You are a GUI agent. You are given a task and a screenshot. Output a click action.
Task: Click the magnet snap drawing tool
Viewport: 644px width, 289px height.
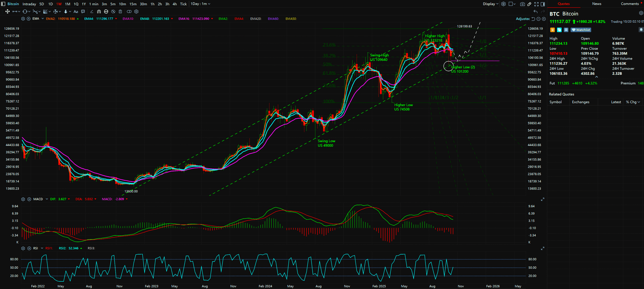pyautogui.click(x=99, y=12)
